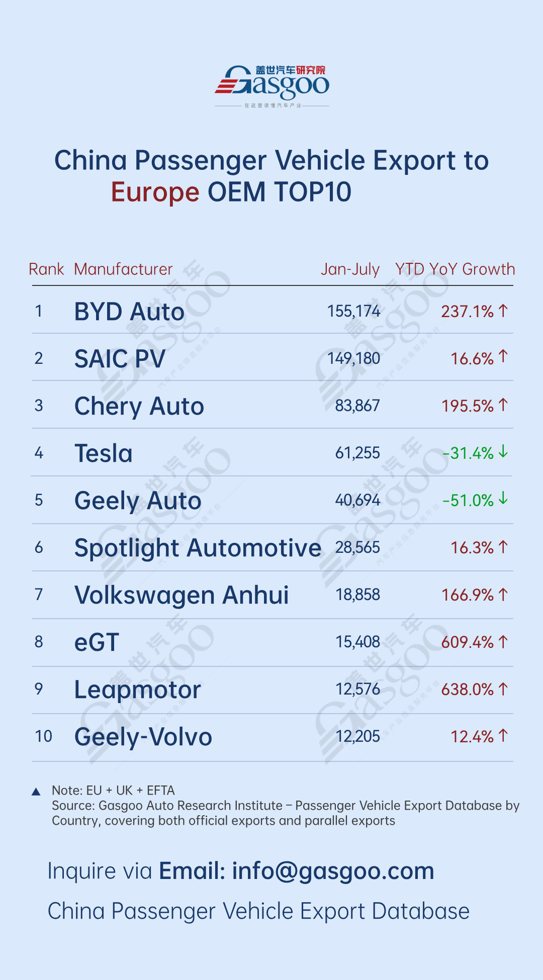Viewport: 543px width, 980px height.
Task: Click the China Passenger Vehicle Export Database text
Action: [x=258, y=911]
